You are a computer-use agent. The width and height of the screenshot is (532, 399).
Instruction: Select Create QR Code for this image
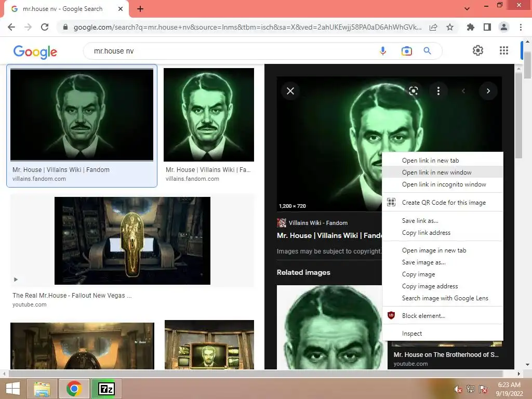(443, 202)
